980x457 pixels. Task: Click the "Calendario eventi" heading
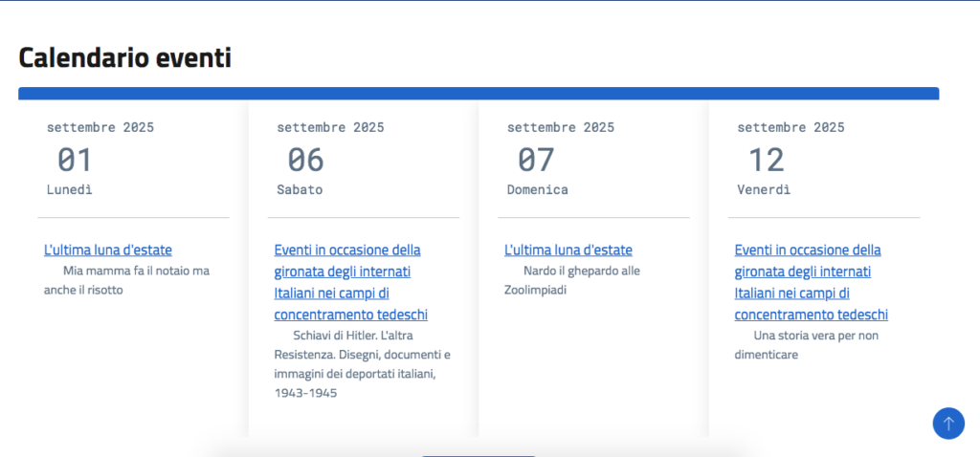[125, 57]
